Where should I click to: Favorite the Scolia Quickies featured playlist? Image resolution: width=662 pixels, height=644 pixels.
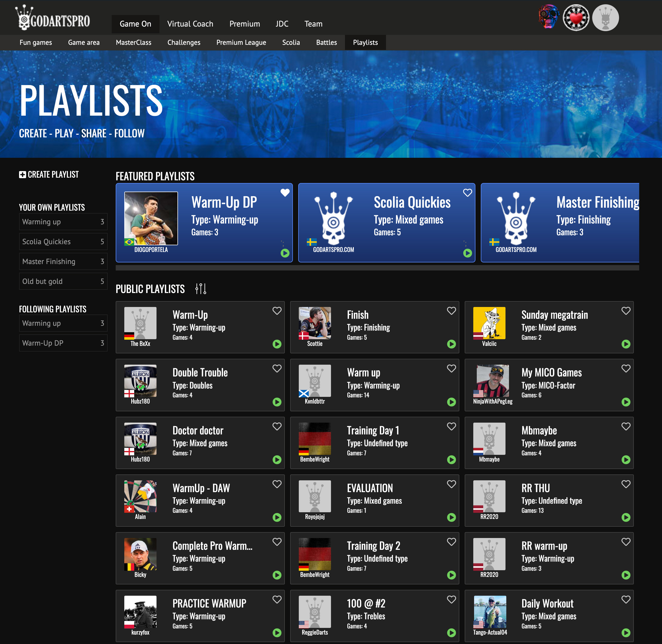[x=467, y=192]
